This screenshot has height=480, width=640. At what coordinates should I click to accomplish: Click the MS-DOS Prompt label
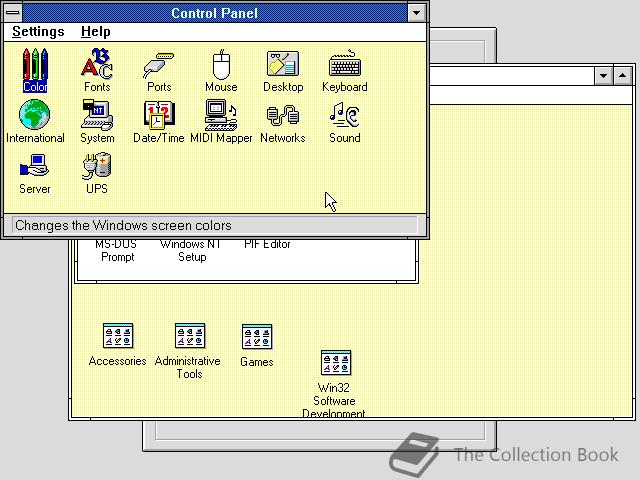tap(117, 251)
